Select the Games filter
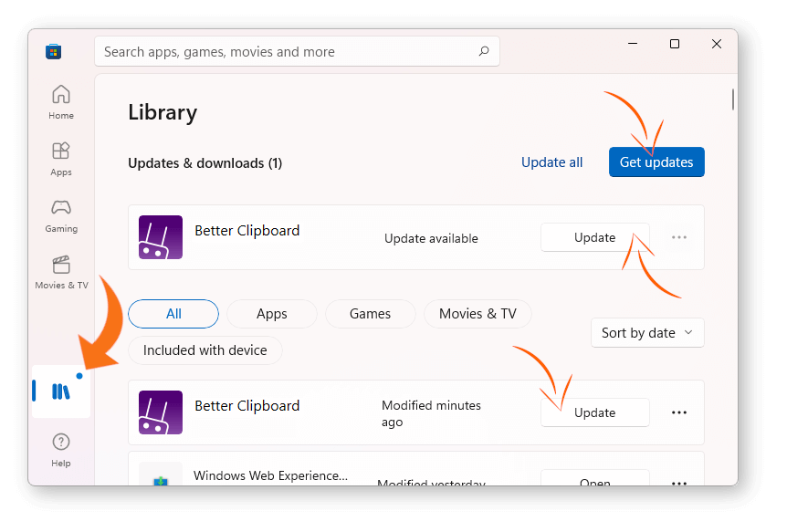 [371, 314]
